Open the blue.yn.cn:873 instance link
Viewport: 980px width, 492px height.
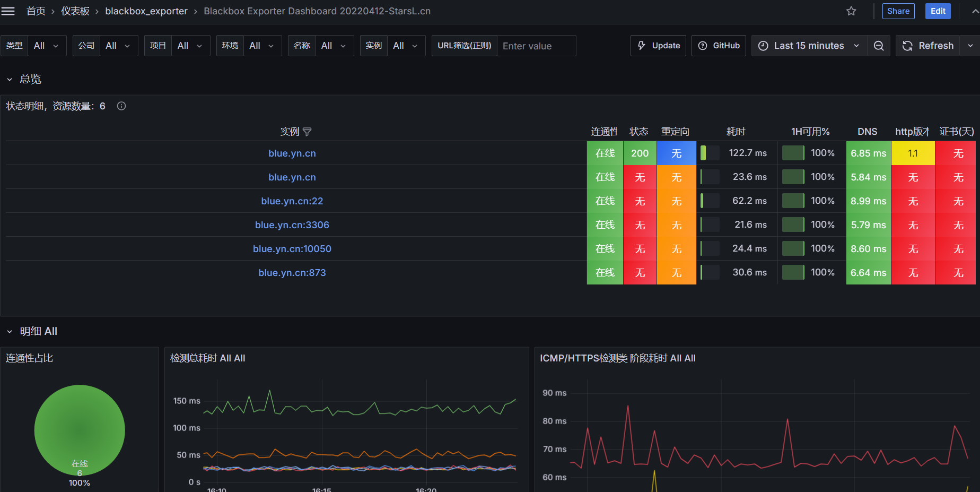click(292, 273)
